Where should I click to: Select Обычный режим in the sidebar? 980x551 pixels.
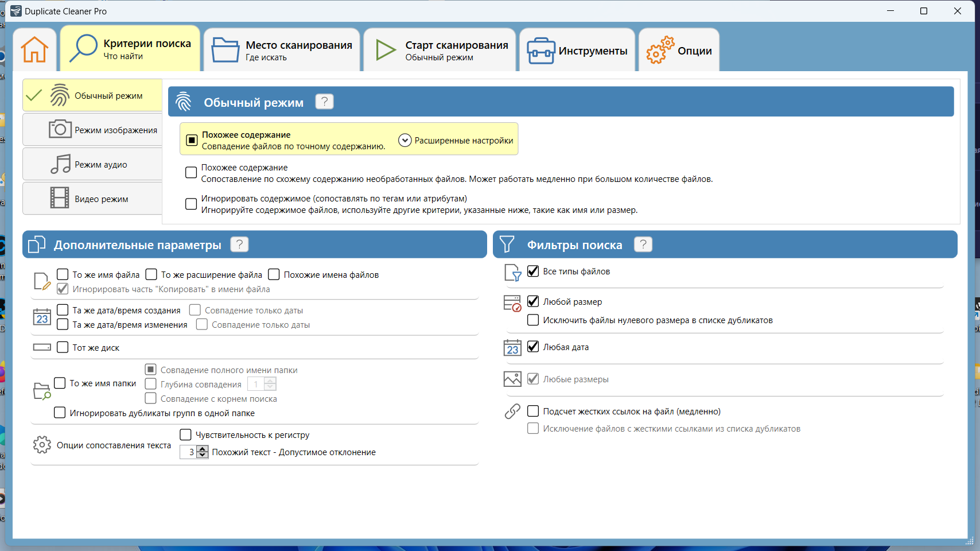[92, 95]
